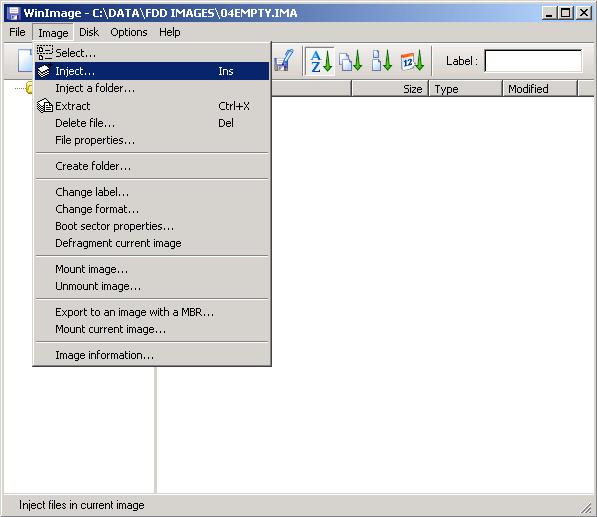597x517 pixels.
Task: Click the icon next to Extract entry
Action: coord(45,106)
